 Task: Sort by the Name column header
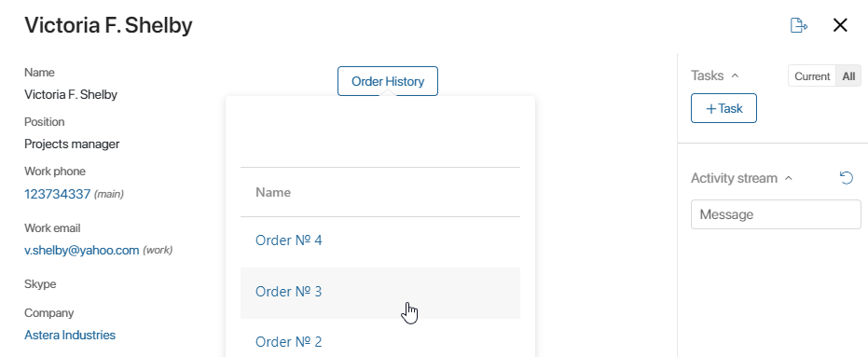click(x=273, y=192)
